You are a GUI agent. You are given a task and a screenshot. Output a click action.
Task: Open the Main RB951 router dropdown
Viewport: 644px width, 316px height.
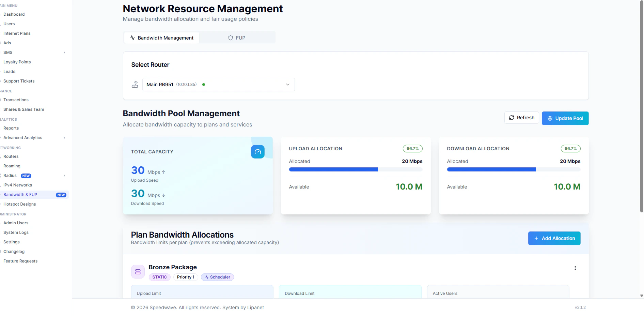pyautogui.click(x=218, y=85)
